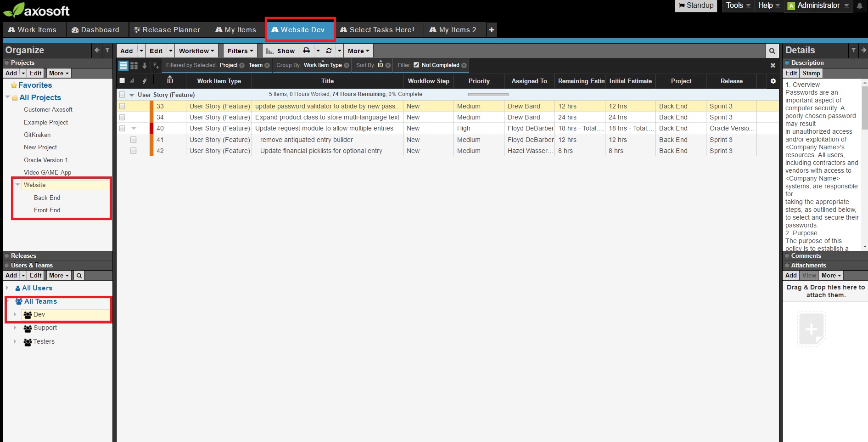Click Stamp in Description section

[x=811, y=74]
